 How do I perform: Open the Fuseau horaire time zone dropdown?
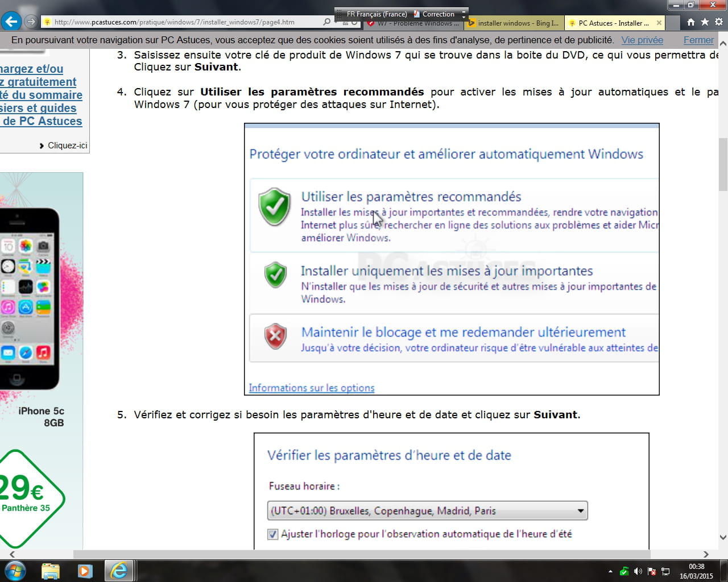pos(428,510)
